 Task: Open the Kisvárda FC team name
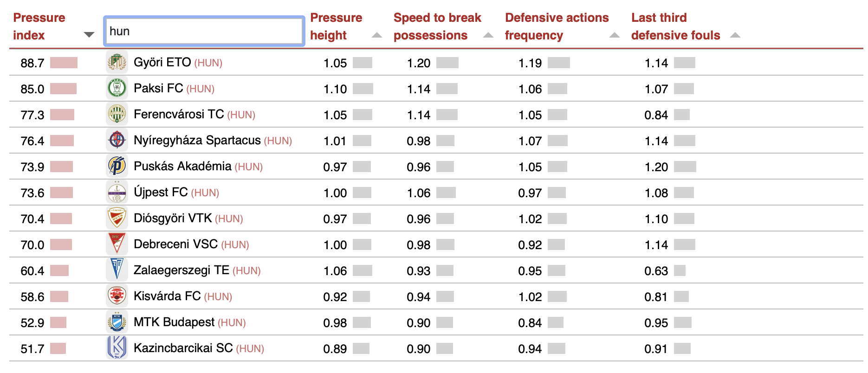(x=167, y=296)
